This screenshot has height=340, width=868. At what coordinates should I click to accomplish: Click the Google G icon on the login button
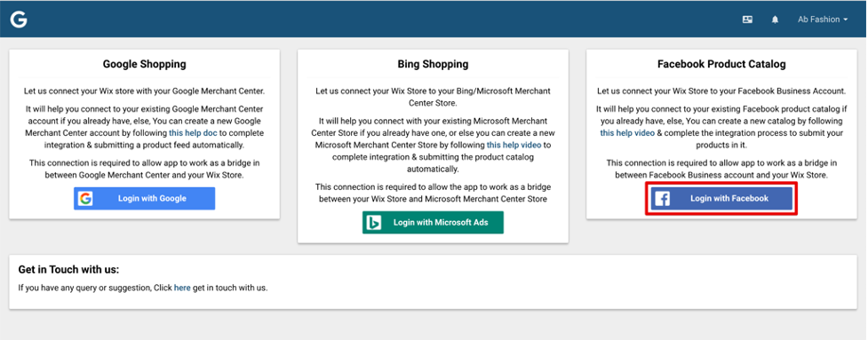tap(85, 199)
